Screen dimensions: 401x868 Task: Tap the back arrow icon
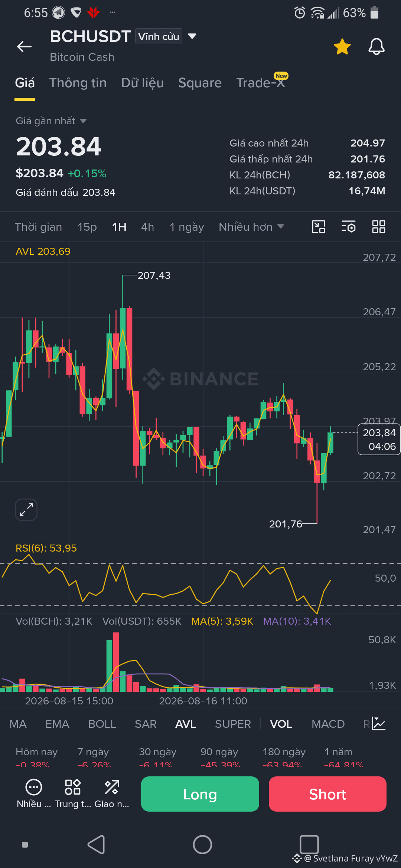(x=25, y=46)
